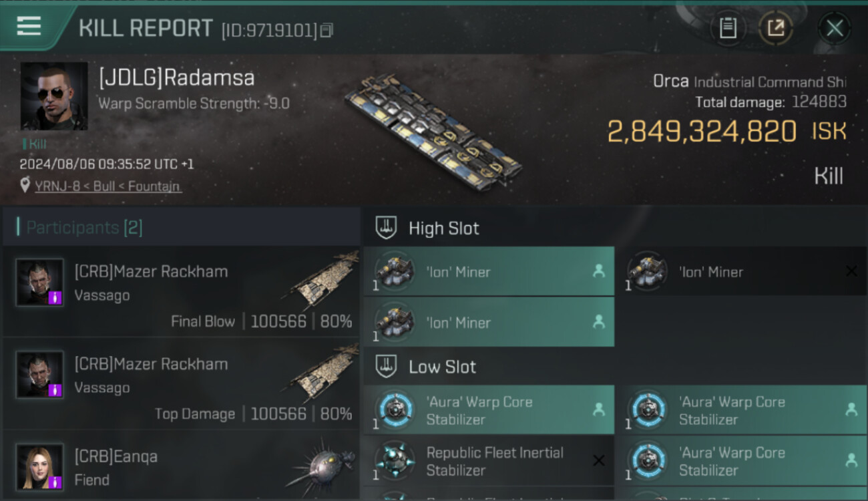The width and height of the screenshot is (868, 501).
Task: Open Eanqa's participant portrait
Action: [x=40, y=467]
